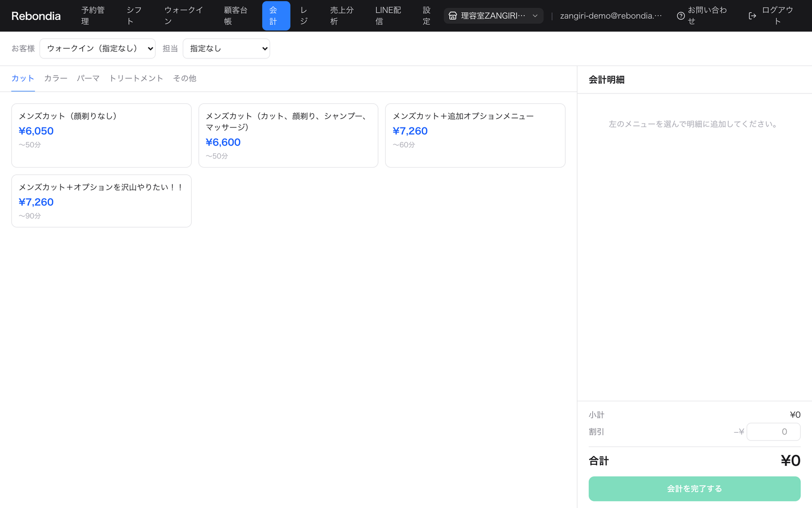Screen dimensions: 812x508
Task: Click the 小計 ¥0 amount
Action: pyautogui.click(x=795, y=415)
